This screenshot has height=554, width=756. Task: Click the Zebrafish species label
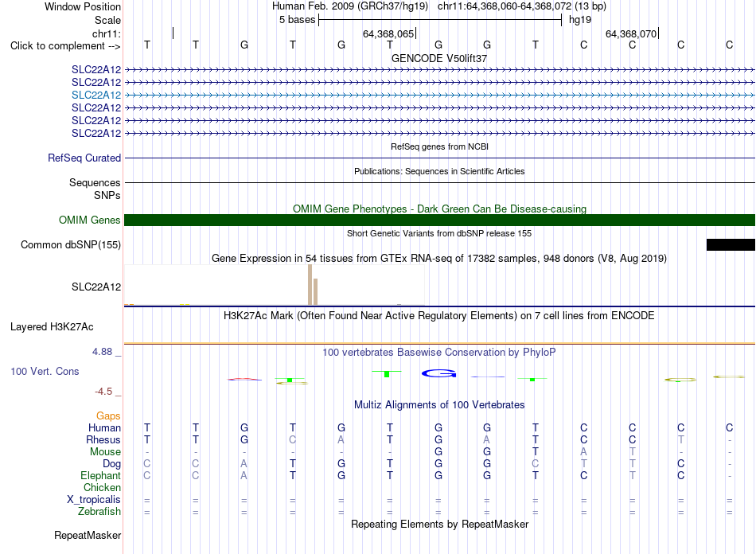(99, 511)
